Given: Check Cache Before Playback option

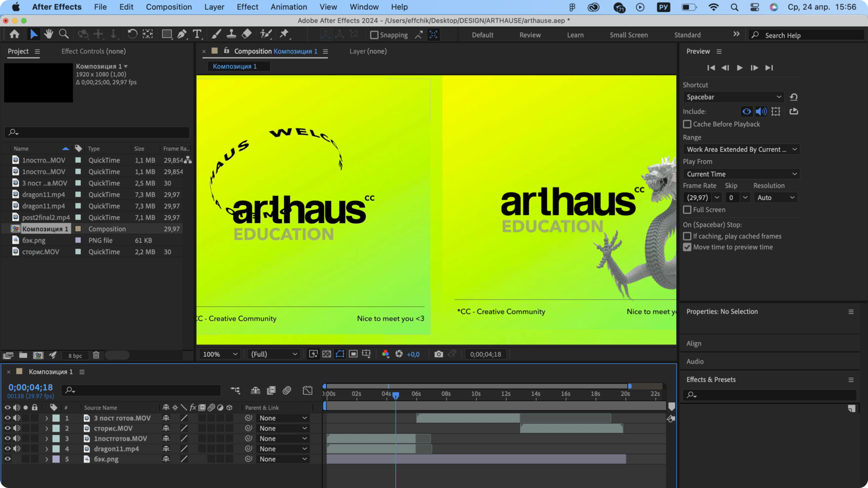Looking at the screenshot, I should [687, 124].
